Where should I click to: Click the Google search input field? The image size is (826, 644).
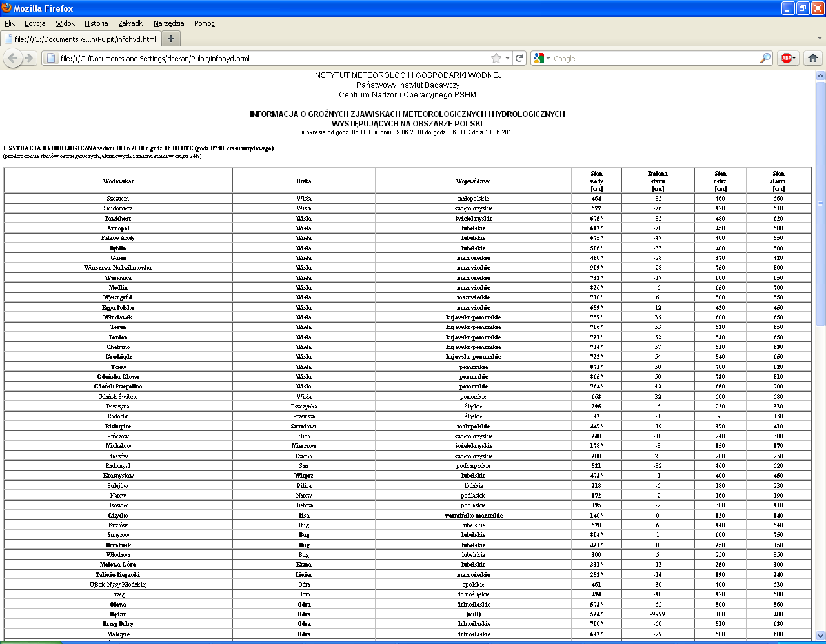click(655, 58)
